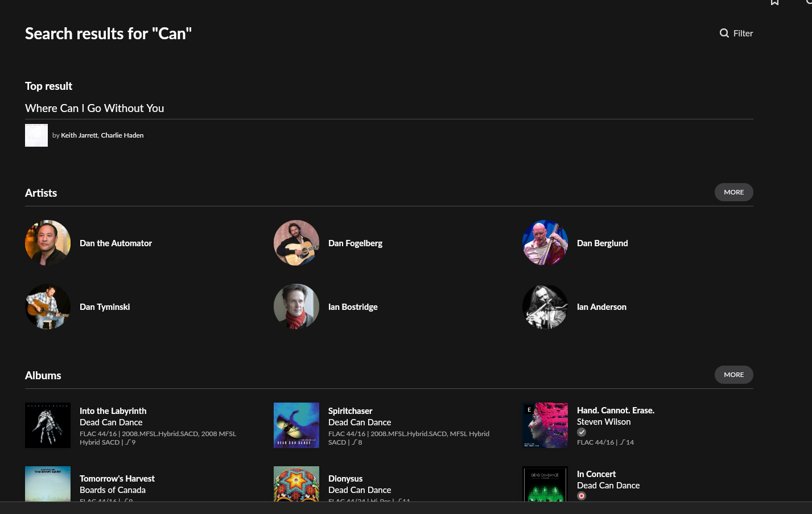
Task: Open Dionysus album cover
Action: click(x=296, y=484)
